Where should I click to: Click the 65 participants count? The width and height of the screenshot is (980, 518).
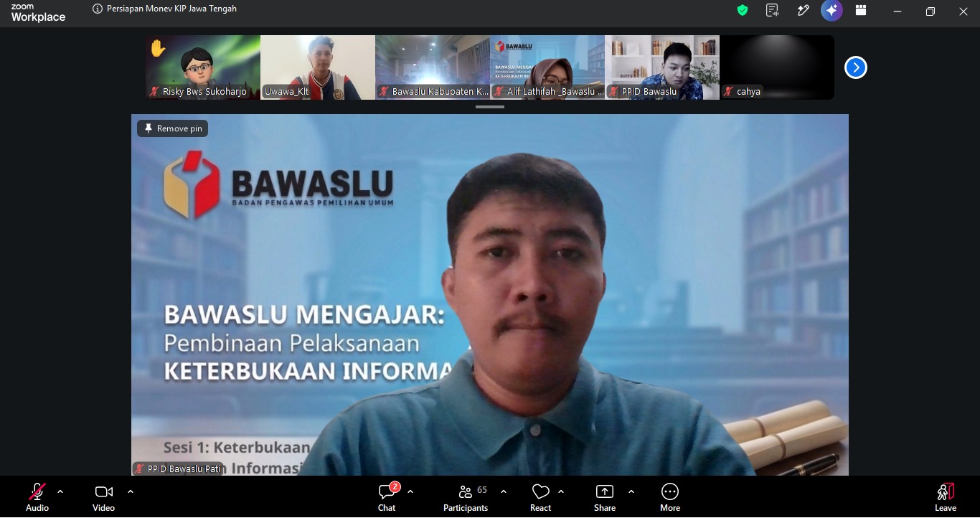482,490
